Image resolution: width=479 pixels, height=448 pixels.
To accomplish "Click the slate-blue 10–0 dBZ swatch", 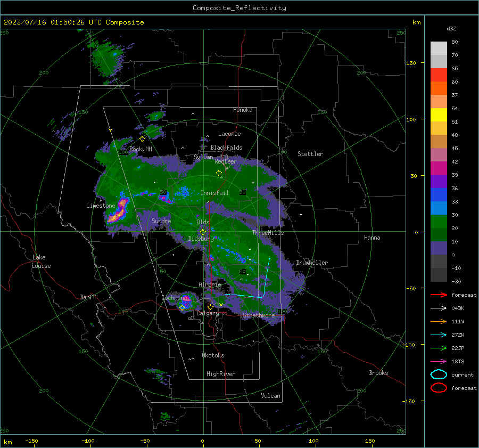I will pos(439,248).
